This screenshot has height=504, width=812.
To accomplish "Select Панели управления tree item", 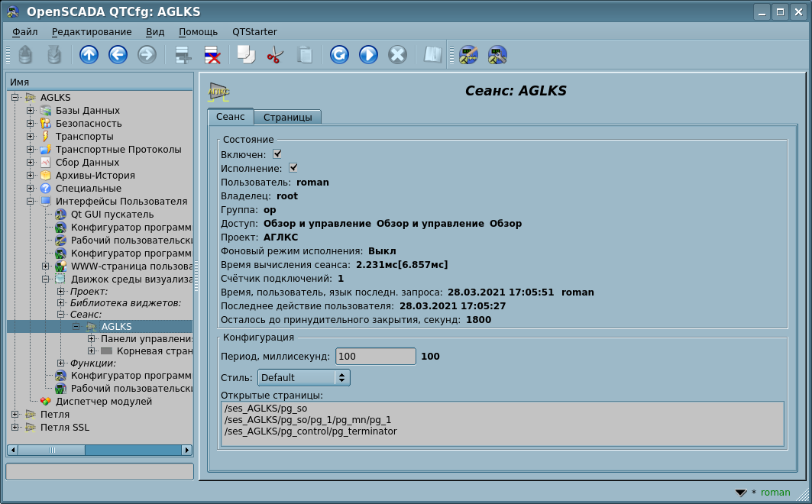I will [147, 339].
